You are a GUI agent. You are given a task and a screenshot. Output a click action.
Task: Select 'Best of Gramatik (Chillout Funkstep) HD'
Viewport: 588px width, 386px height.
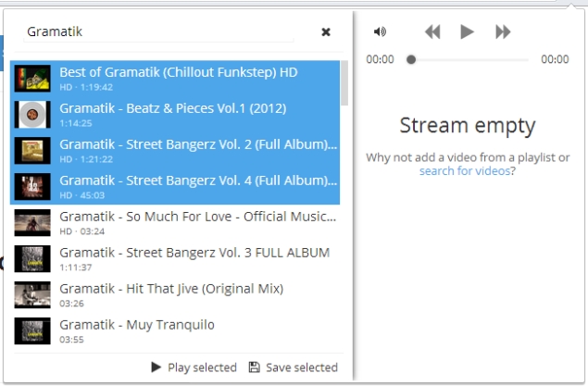pyautogui.click(x=175, y=79)
